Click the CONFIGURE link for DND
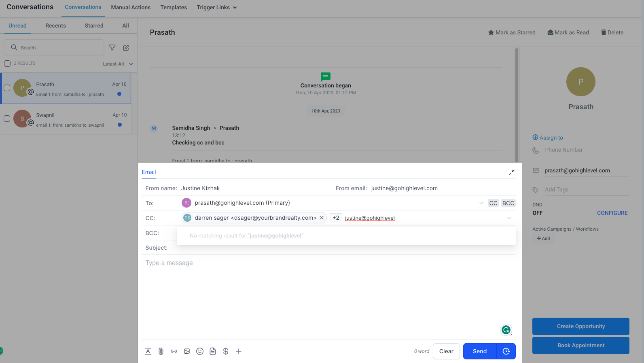 tap(612, 213)
